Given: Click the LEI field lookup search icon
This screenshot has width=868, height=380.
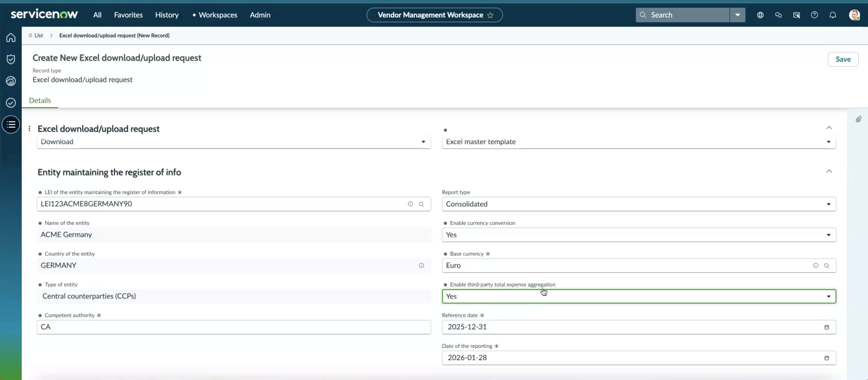Looking at the screenshot, I should [x=421, y=204].
